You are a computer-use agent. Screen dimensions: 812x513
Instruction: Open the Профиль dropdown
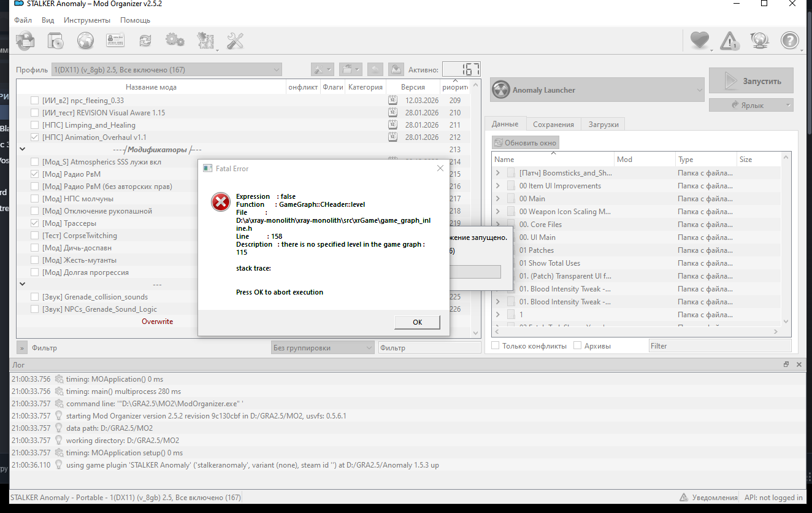(x=167, y=69)
